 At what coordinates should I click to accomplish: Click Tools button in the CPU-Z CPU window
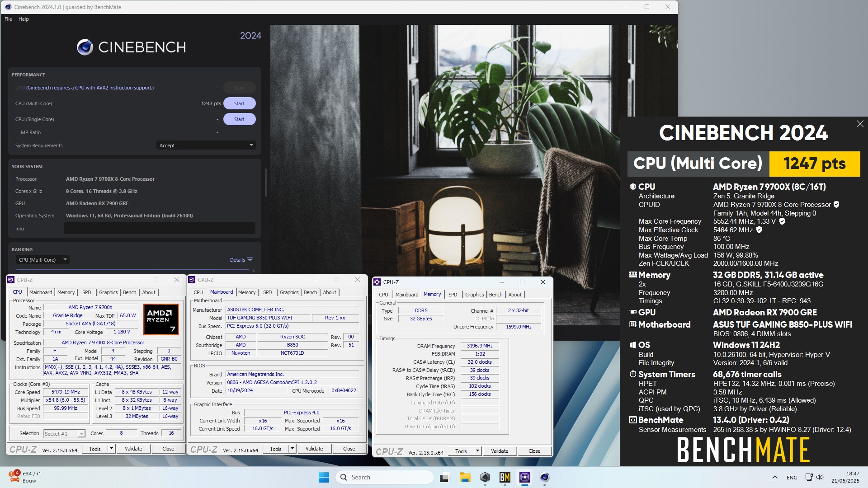tap(95, 449)
